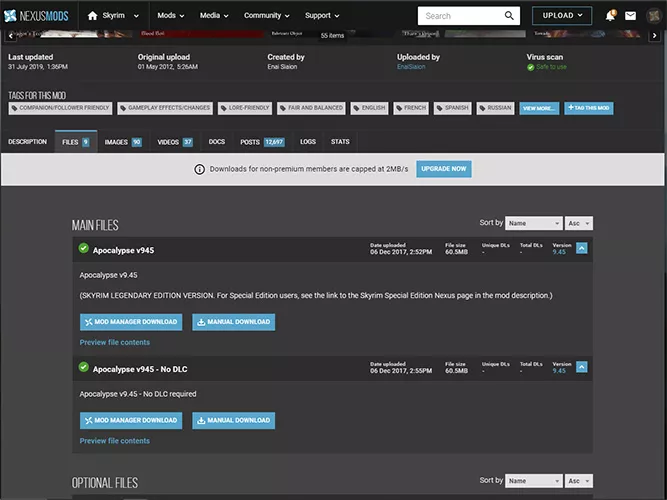
Task: Open the user avatar menu
Action: click(653, 16)
